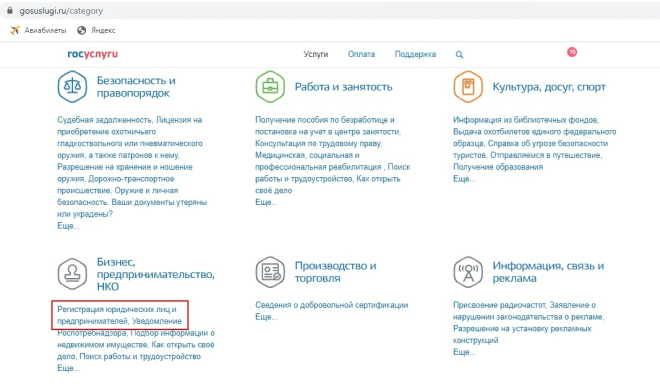Open the Яндекс bookmark

click(x=96, y=30)
